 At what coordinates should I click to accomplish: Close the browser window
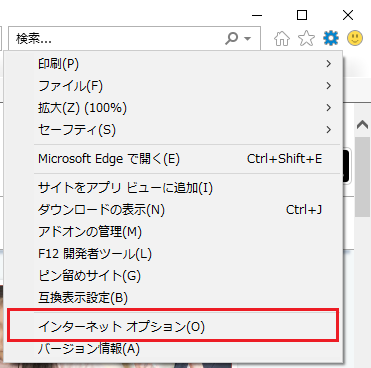(x=348, y=15)
